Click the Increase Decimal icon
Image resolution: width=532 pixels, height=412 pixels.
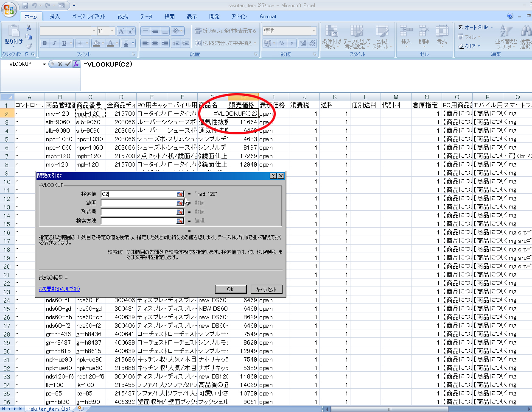point(302,43)
